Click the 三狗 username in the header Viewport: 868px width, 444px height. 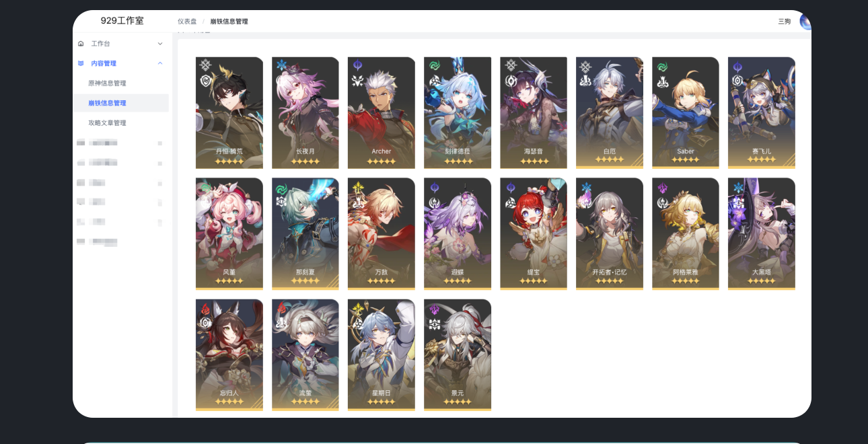pyautogui.click(x=785, y=22)
